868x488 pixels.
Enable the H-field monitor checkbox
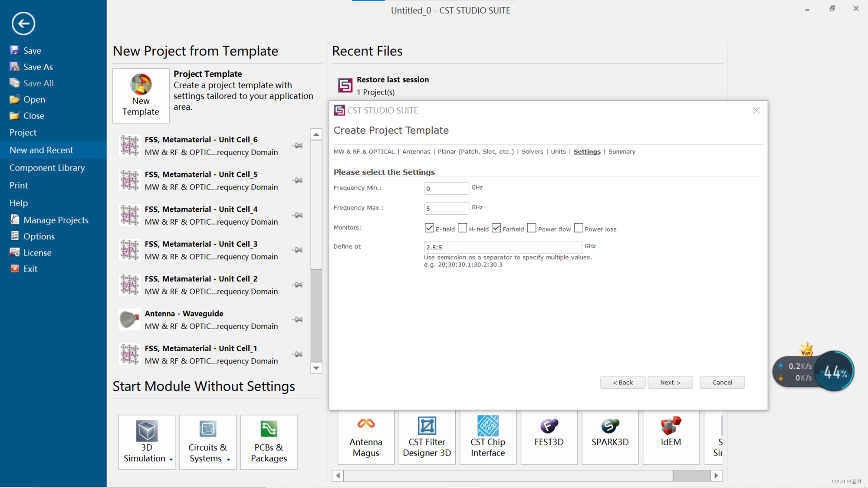463,228
